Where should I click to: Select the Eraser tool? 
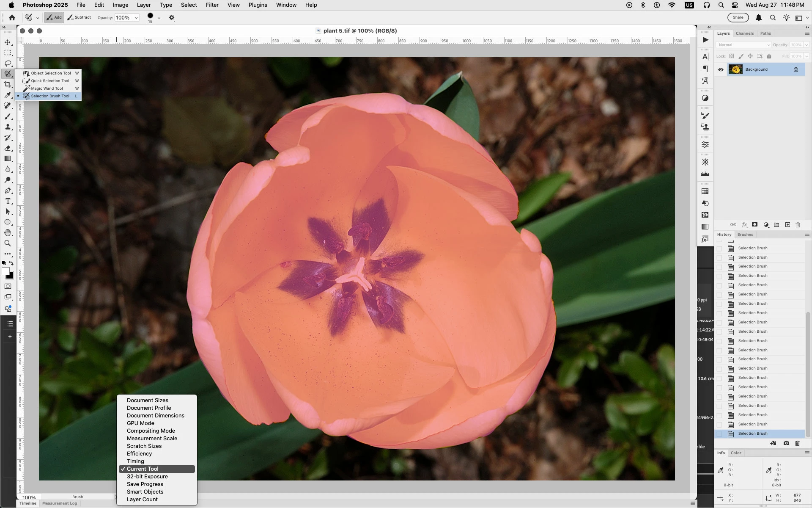[x=8, y=148]
